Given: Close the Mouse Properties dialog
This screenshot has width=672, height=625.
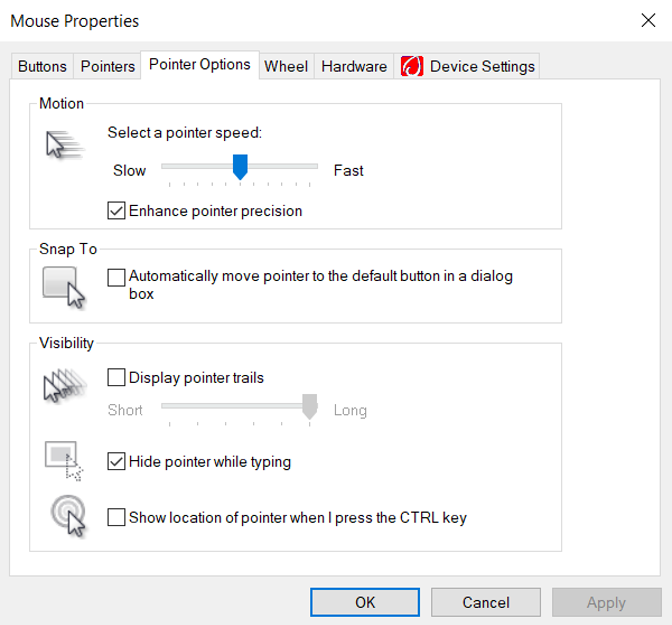Looking at the screenshot, I should pyautogui.click(x=648, y=20).
